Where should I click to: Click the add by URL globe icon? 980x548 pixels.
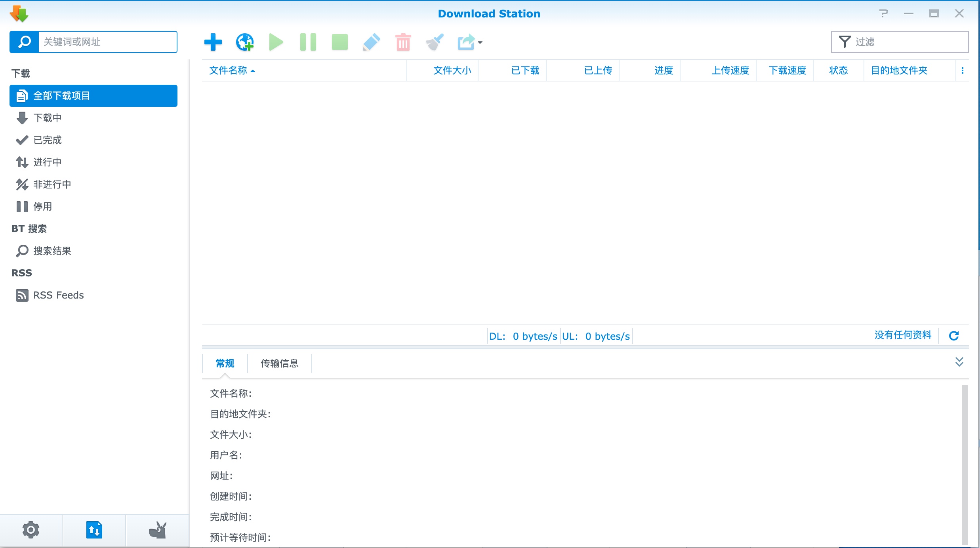click(x=245, y=42)
